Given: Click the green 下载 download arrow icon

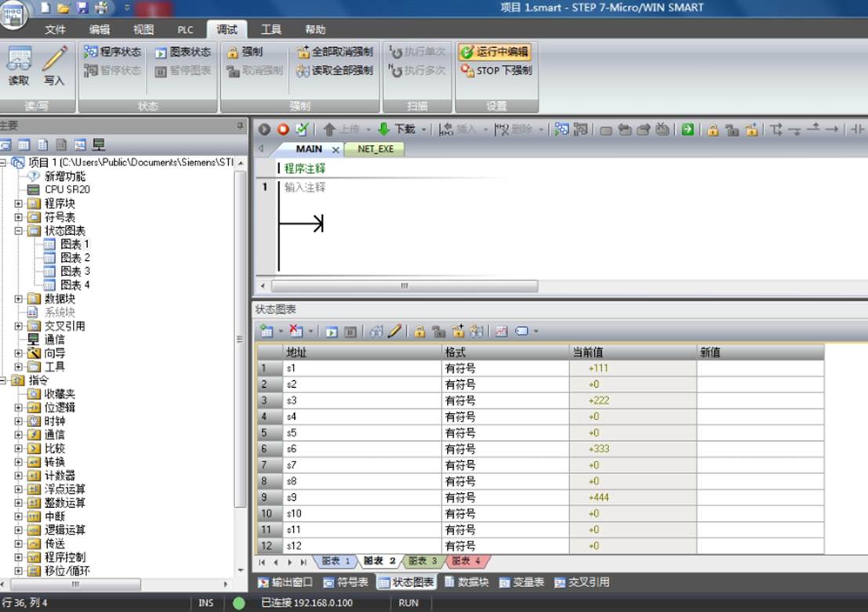Looking at the screenshot, I should point(383,129).
